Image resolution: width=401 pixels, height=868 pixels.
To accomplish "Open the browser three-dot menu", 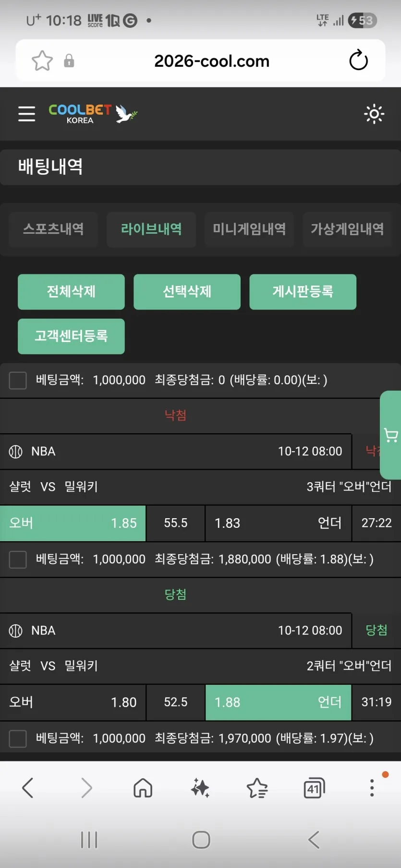I will pos(372,788).
